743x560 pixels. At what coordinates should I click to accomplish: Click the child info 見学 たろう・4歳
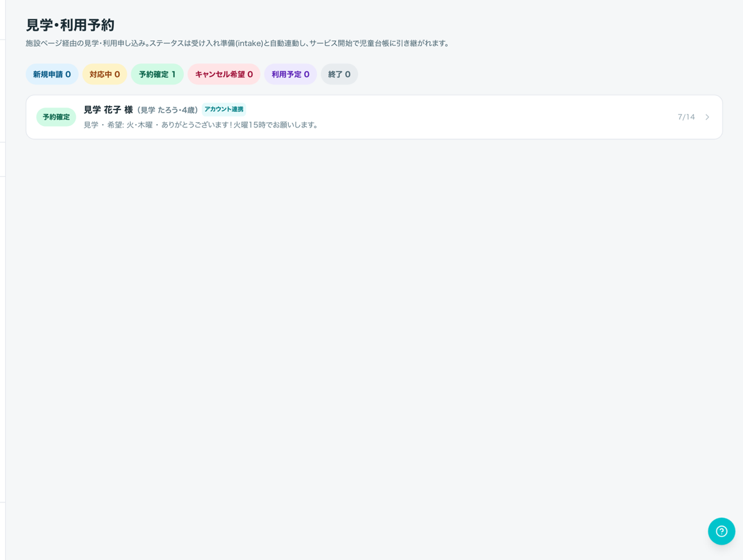[167, 110]
